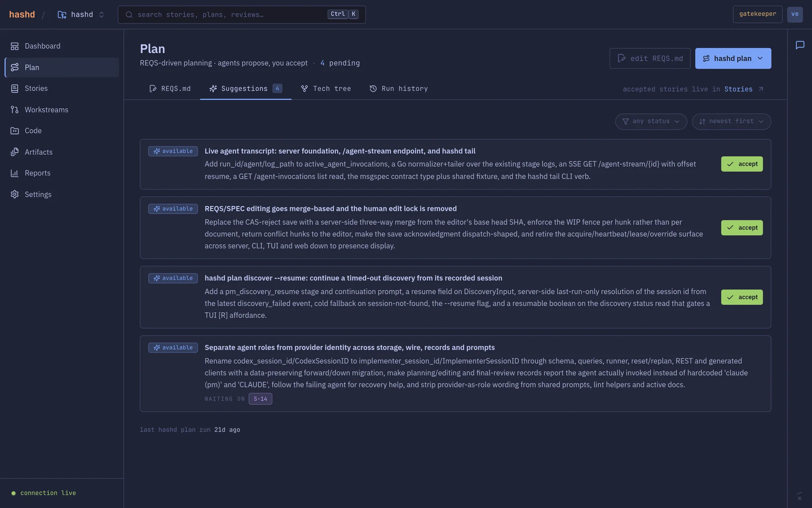
Task: Accept the REQS/SPEC editing suggestion
Action: pyautogui.click(x=742, y=228)
